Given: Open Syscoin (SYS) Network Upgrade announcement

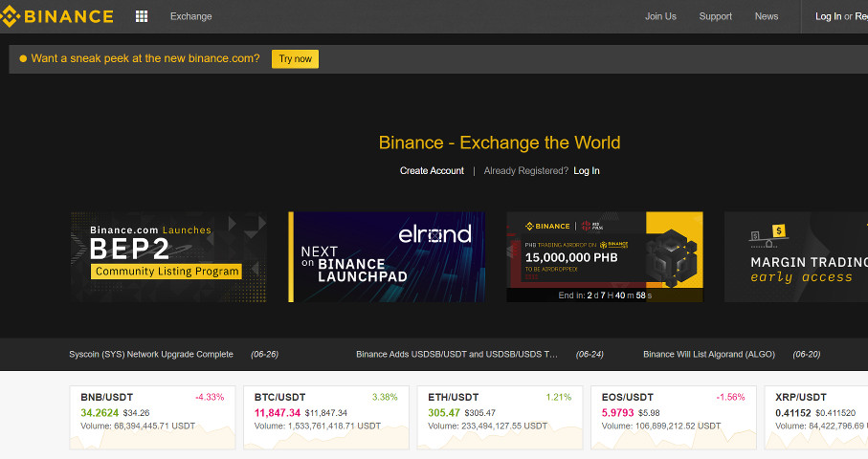Looking at the screenshot, I should (151, 355).
